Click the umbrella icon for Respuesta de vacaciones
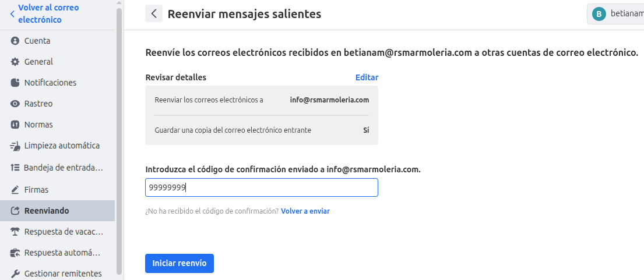This screenshot has height=280, width=644. [16, 232]
